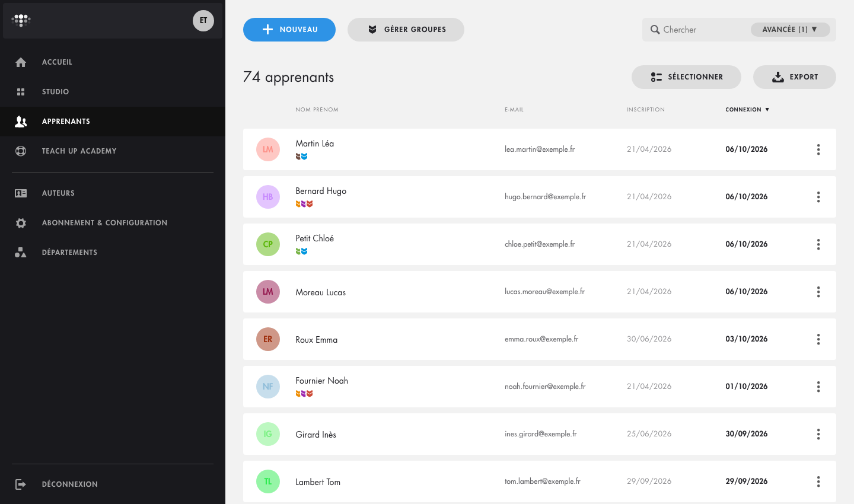Log out via Déconnexion
Image resolution: width=854 pixels, height=504 pixels.
(x=113, y=484)
